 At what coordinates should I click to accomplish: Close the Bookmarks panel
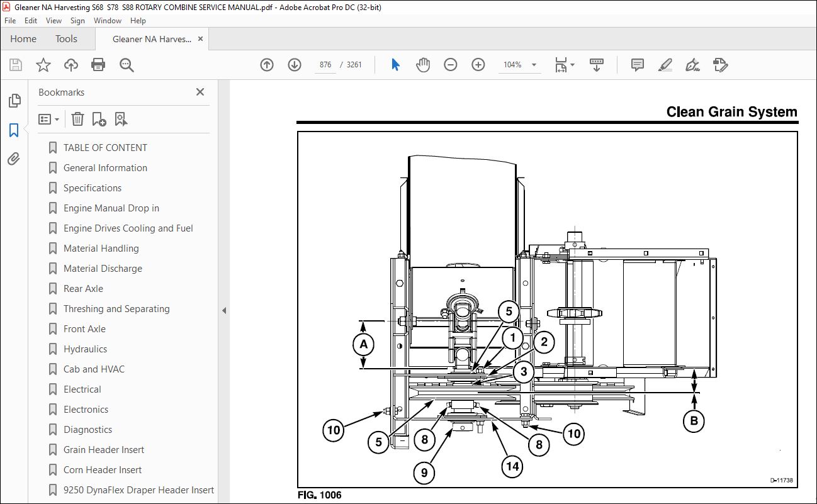[200, 92]
